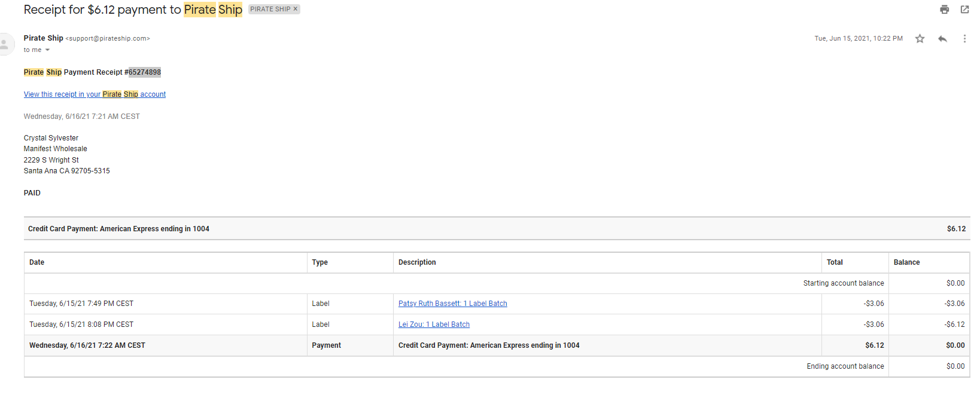Click the ending balance value $0.00
980x398 pixels.
pyautogui.click(x=955, y=366)
